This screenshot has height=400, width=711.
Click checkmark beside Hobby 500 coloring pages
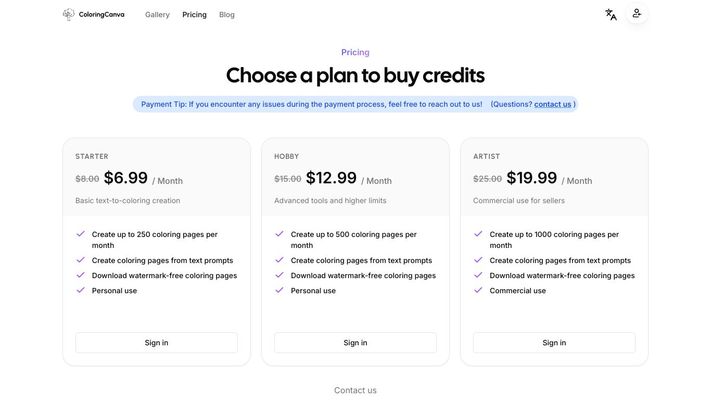(x=279, y=234)
